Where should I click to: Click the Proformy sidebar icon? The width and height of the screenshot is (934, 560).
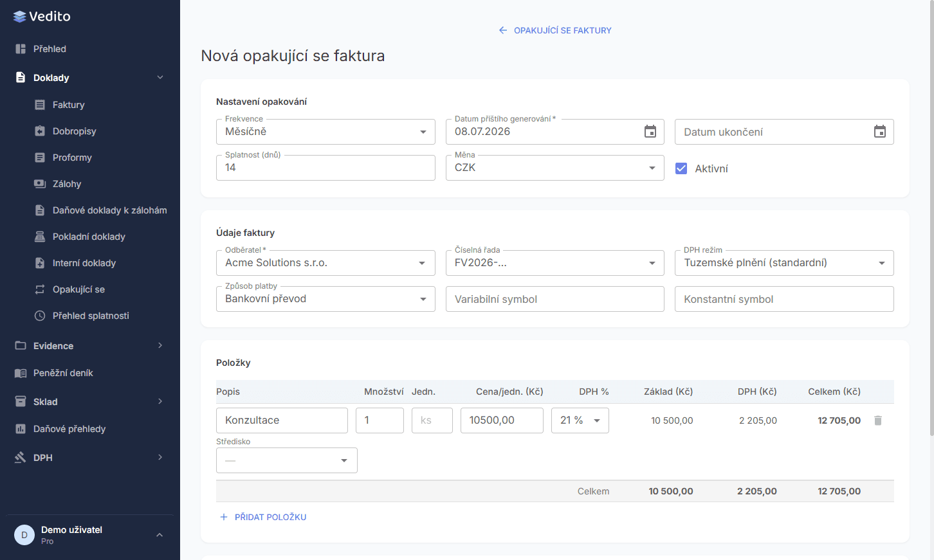click(x=40, y=158)
